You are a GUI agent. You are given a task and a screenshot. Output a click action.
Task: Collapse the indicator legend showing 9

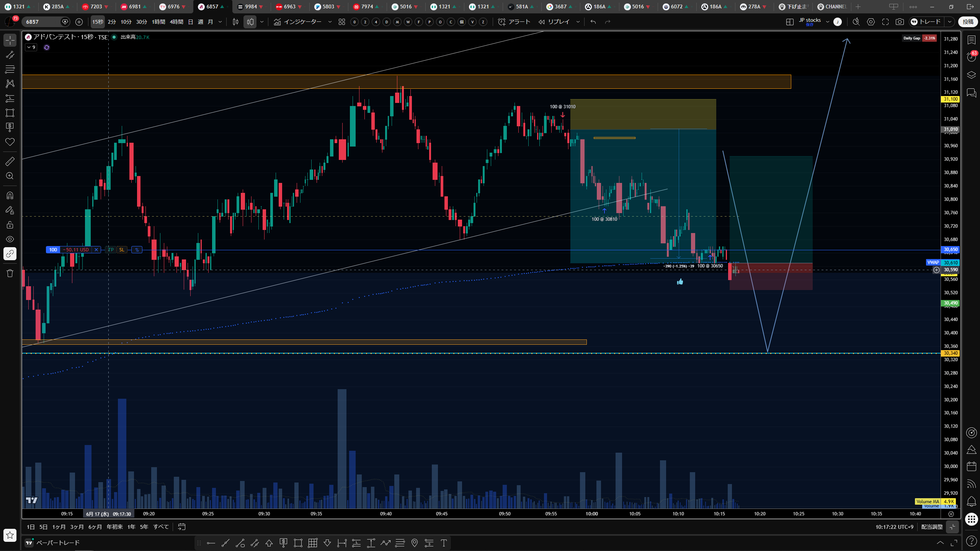31,47
